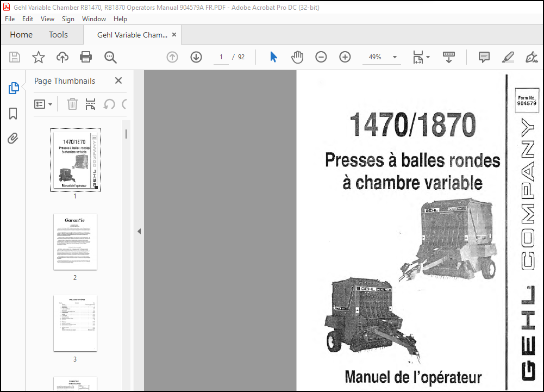Screen dimensions: 544x392
Task: Click the Page Thumbnails panel heading
Action: tap(65, 81)
